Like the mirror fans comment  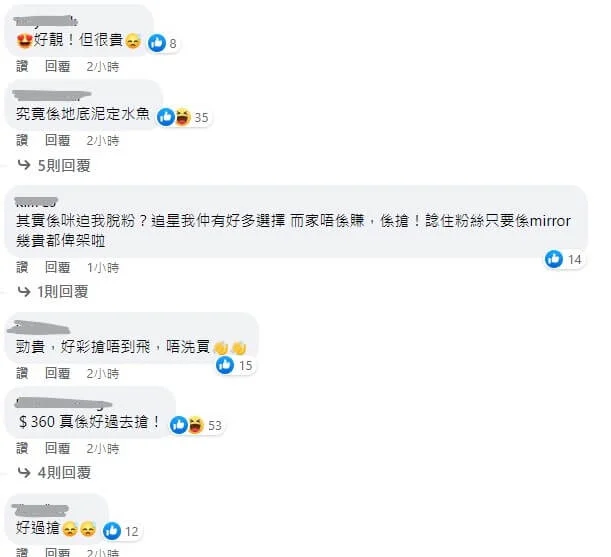tap(22, 267)
